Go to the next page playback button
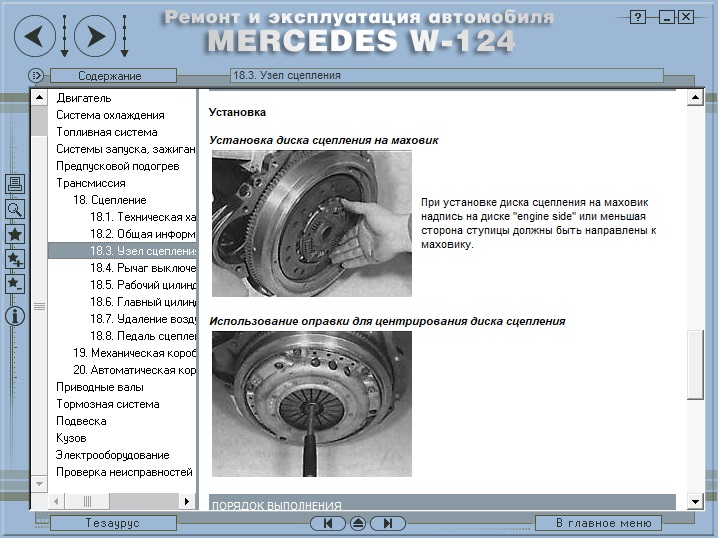The height and width of the screenshot is (538, 718). [388, 523]
